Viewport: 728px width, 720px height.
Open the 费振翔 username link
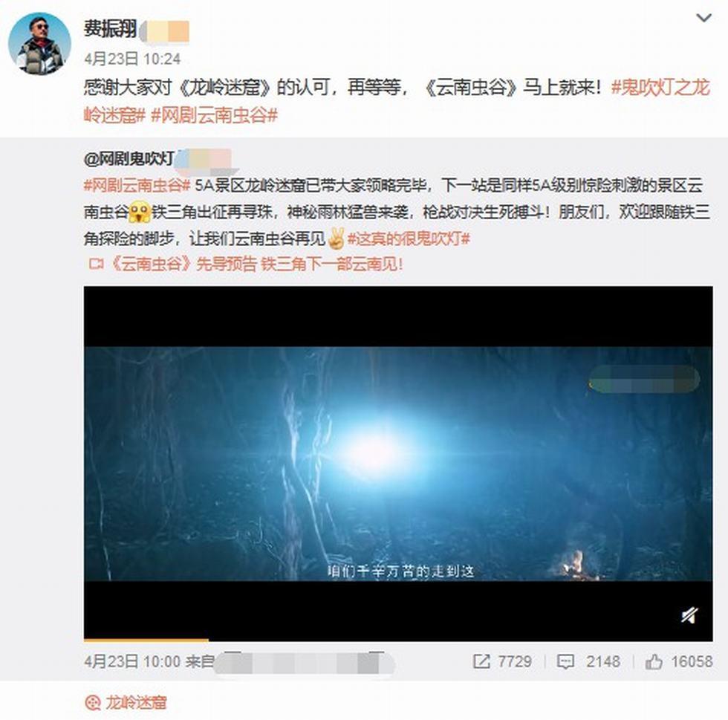[111, 29]
